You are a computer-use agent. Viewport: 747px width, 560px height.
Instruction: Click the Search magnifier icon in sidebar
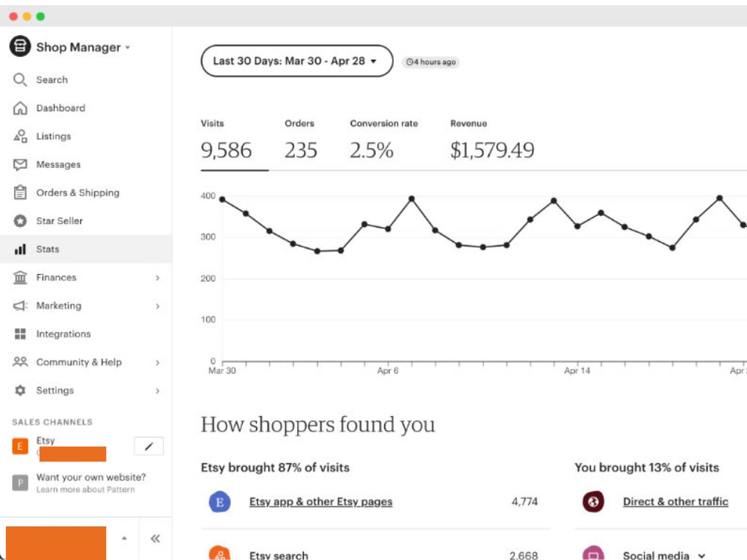point(19,80)
